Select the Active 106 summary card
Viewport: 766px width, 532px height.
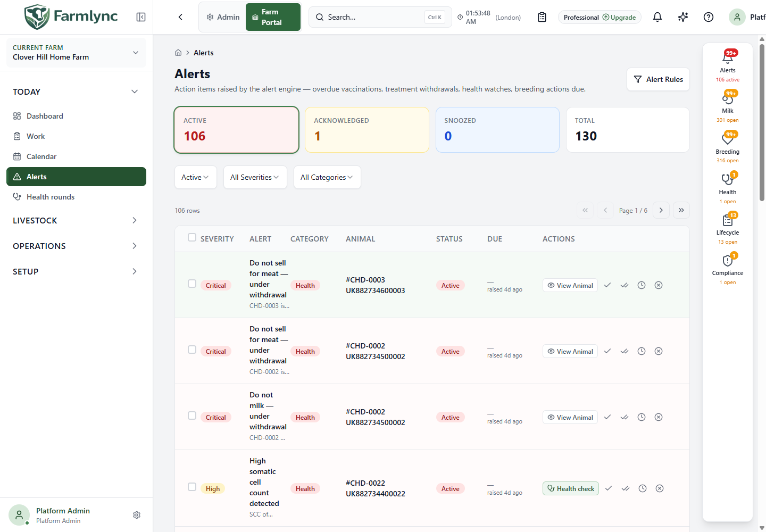(x=236, y=130)
